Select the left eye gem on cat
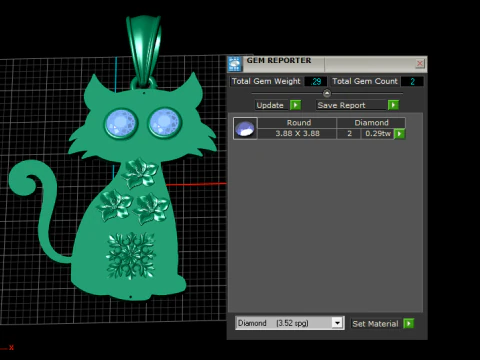This screenshot has width=480, height=360. pos(121,123)
